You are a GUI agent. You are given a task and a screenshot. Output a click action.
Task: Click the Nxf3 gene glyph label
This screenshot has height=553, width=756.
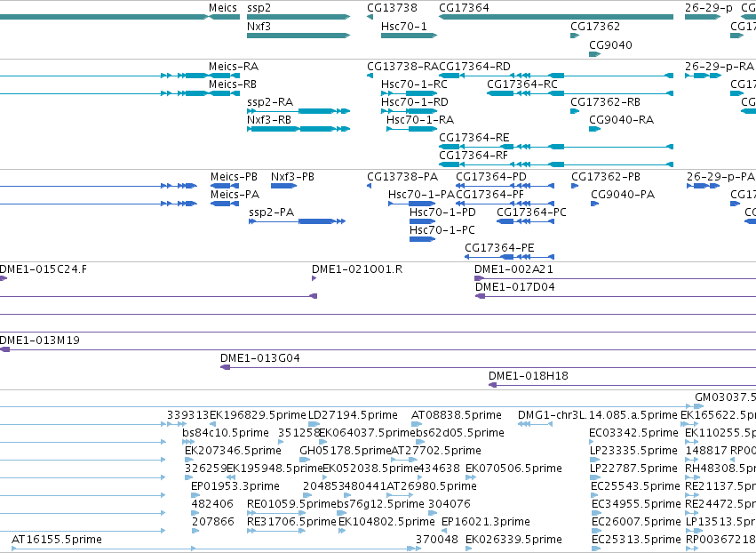click(259, 27)
